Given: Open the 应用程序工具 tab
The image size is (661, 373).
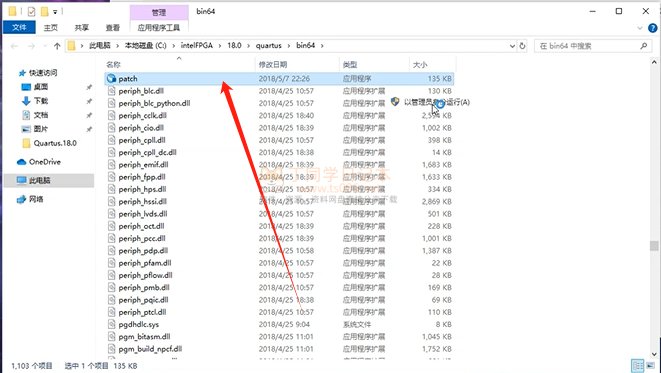Looking at the screenshot, I should coord(159,27).
